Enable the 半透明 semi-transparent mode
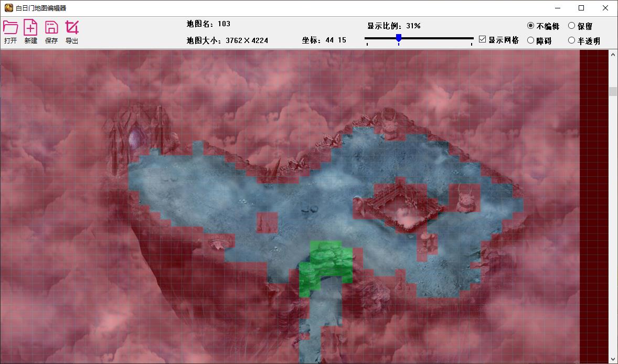The width and height of the screenshot is (618, 364). pyautogui.click(x=571, y=40)
